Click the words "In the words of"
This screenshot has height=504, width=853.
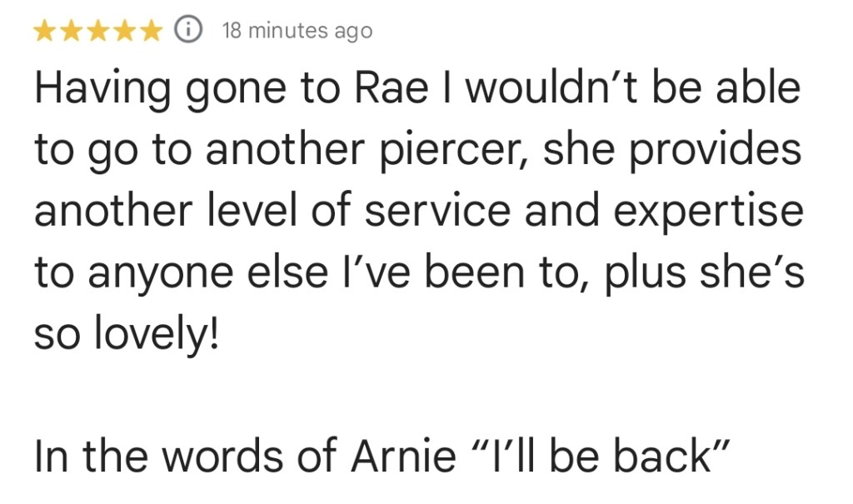177,455
